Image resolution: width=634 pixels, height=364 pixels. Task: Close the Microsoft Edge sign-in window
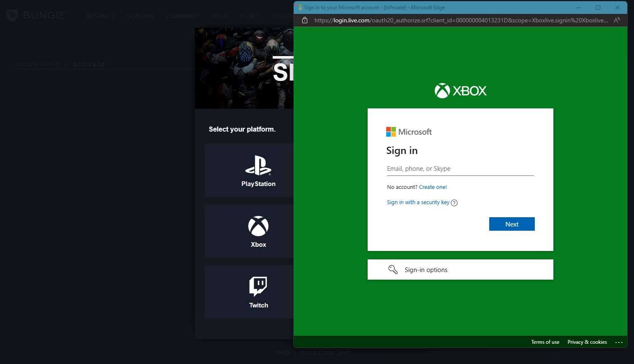[618, 8]
